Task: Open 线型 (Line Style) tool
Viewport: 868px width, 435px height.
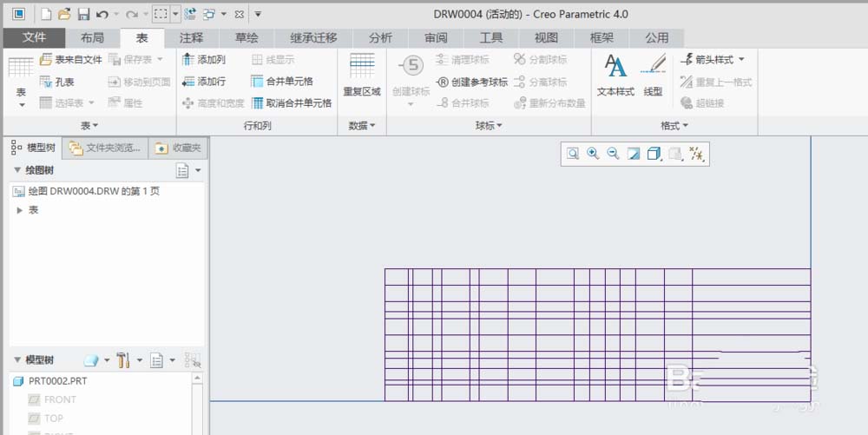Action: 654,76
